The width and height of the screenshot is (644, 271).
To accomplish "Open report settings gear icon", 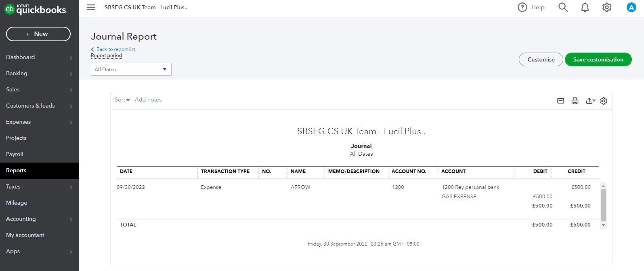I will (604, 101).
